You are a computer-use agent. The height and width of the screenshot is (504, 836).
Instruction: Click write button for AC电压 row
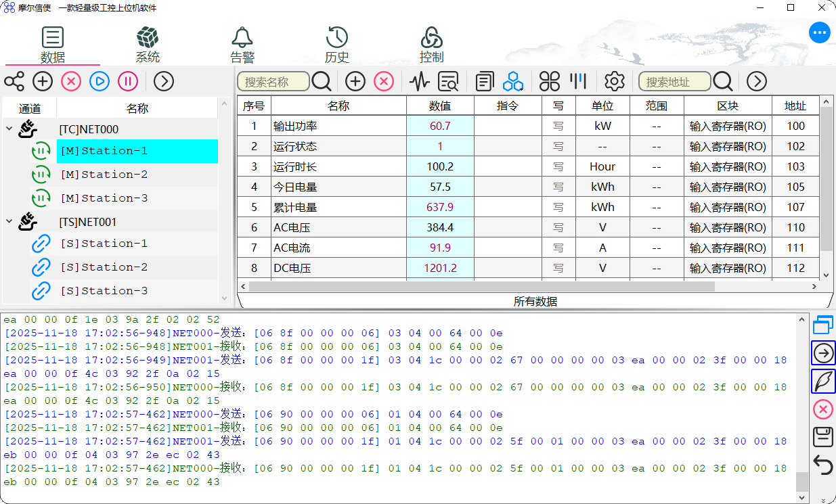(x=558, y=227)
